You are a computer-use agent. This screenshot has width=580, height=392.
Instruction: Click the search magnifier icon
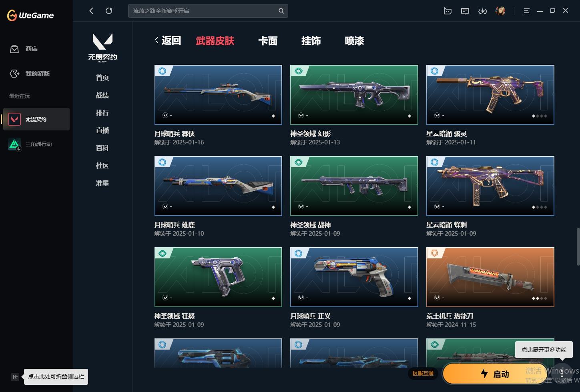click(281, 11)
